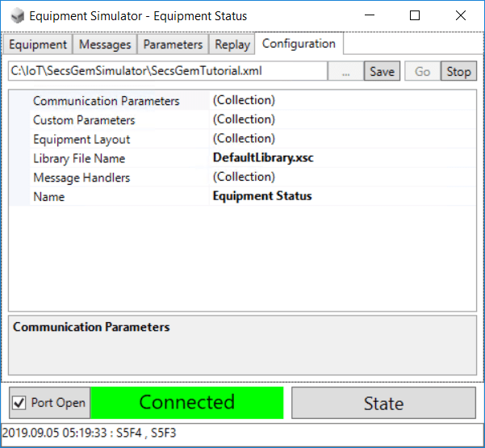Stop the simulator
This screenshot has height=448, width=485.
tap(458, 71)
